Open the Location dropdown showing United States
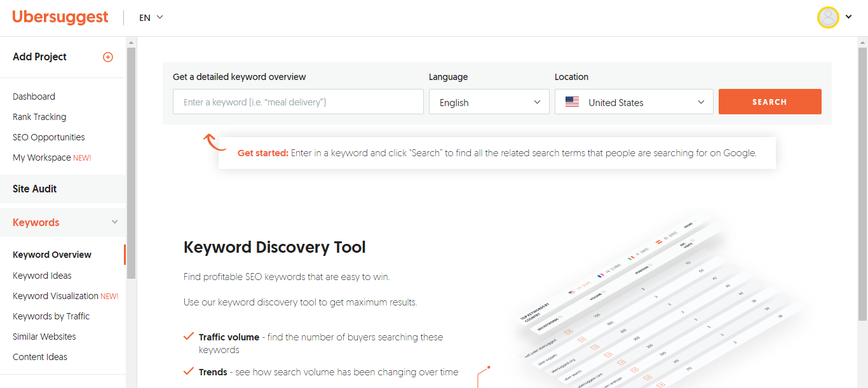Screen dimensions: 868x388 [x=634, y=102]
